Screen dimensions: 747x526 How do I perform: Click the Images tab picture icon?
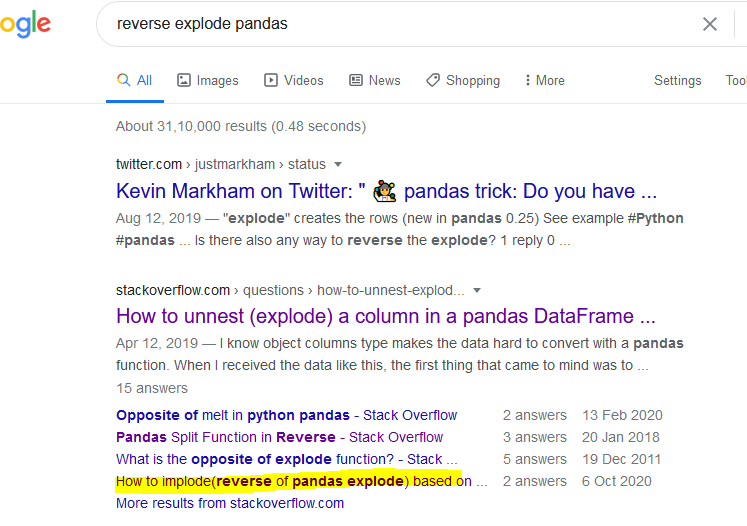tap(184, 80)
